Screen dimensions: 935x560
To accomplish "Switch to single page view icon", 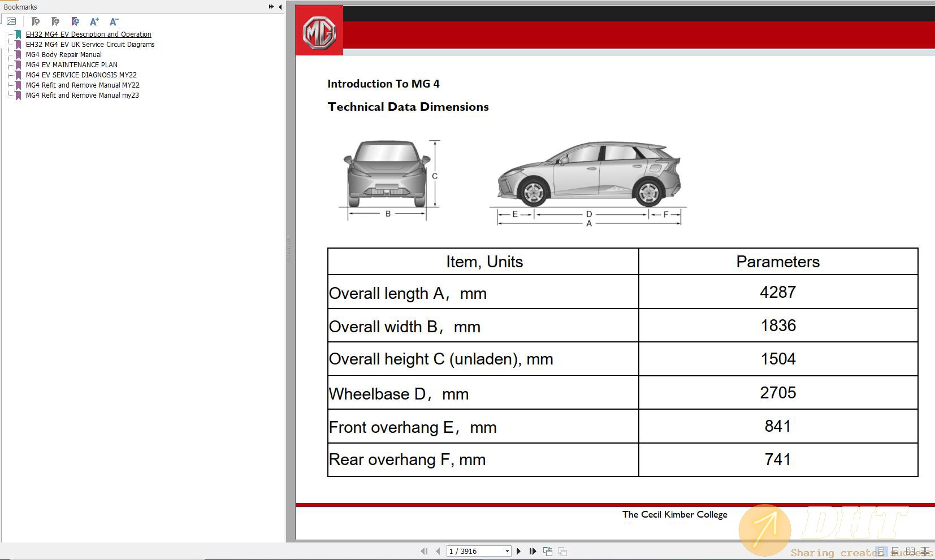I will [881, 551].
